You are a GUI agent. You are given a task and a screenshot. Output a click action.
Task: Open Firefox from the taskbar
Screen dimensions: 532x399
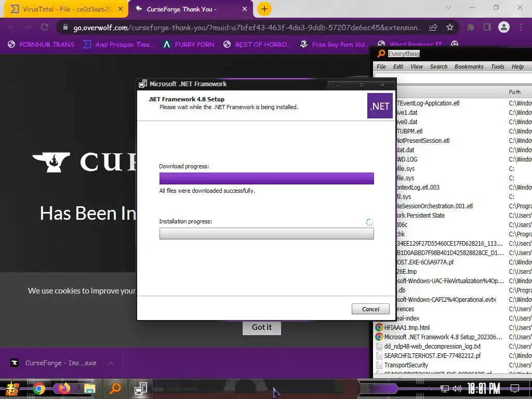[64, 389]
